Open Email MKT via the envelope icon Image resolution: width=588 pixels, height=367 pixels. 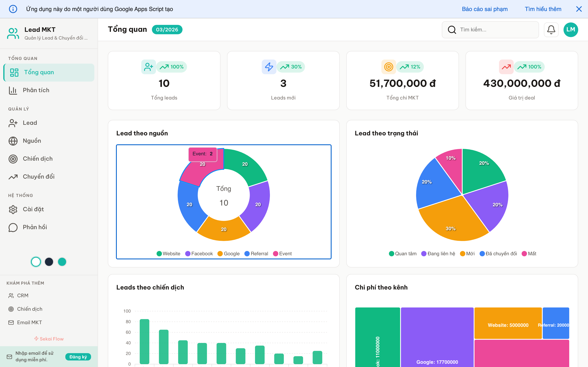click(x=11, y=322)
